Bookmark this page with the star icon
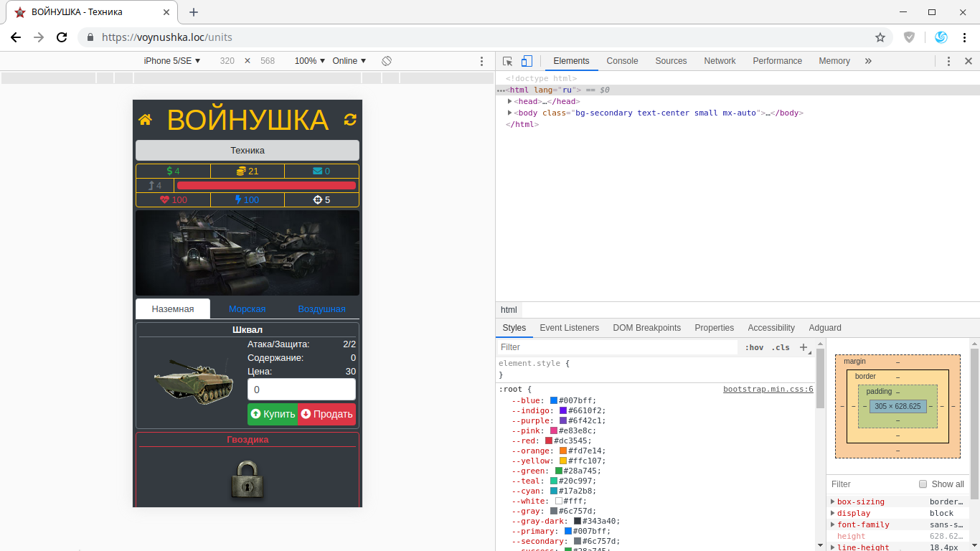 click(x=880, y=37)
